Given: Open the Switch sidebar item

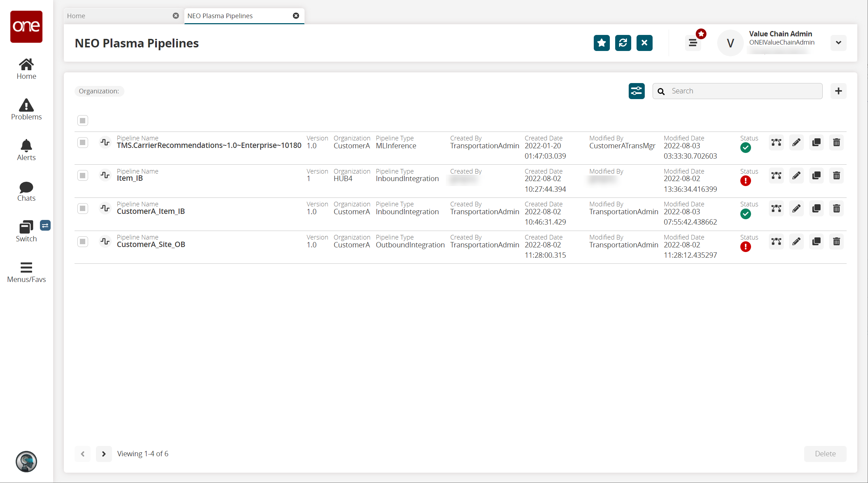Looking at the screenshot, I should [x=26, y=231].
